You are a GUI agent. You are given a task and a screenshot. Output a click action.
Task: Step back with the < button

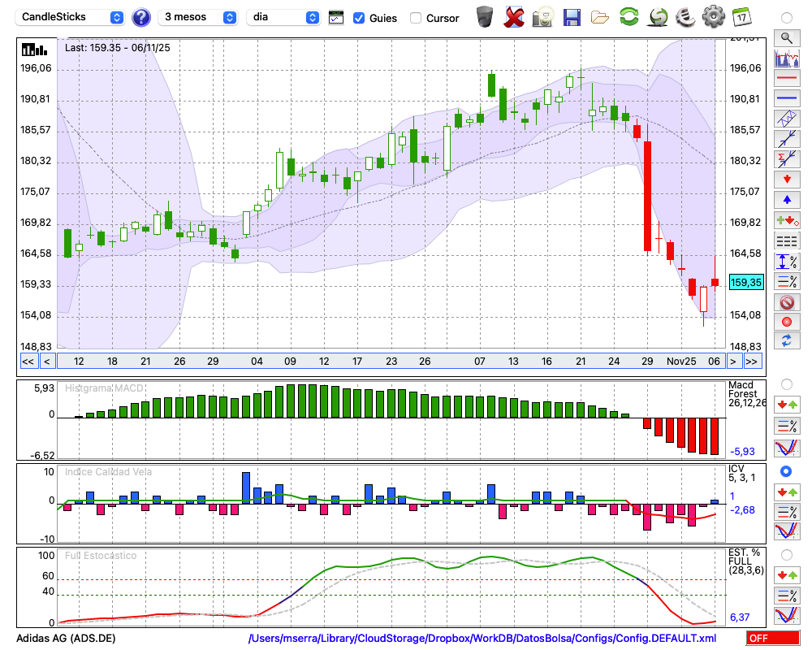point(47,362)
